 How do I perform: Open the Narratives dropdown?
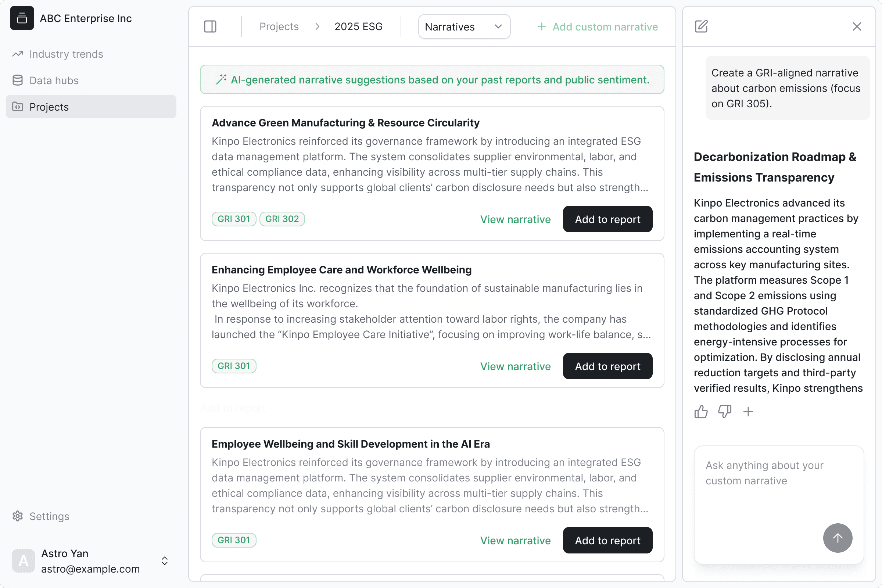[464, 26]
